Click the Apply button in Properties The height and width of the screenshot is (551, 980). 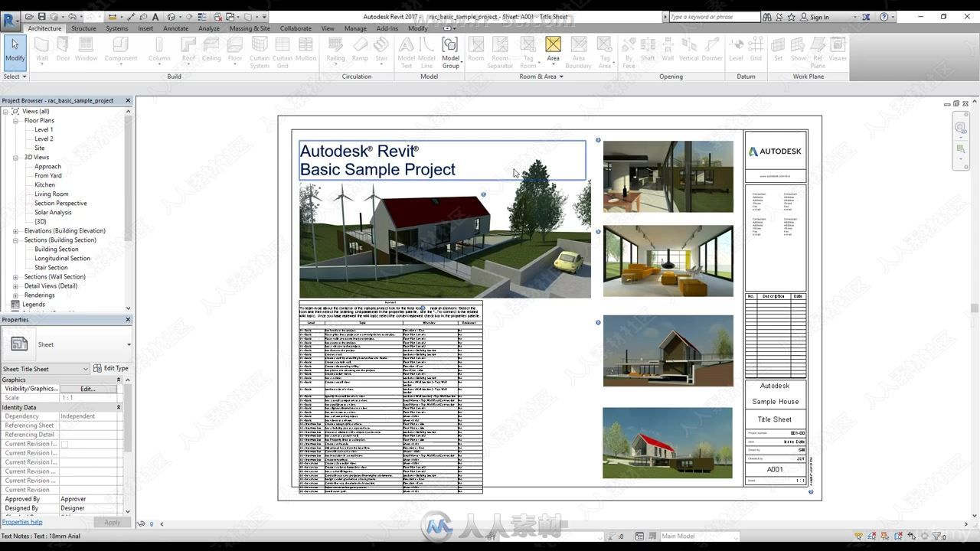[x=113, y=522]
